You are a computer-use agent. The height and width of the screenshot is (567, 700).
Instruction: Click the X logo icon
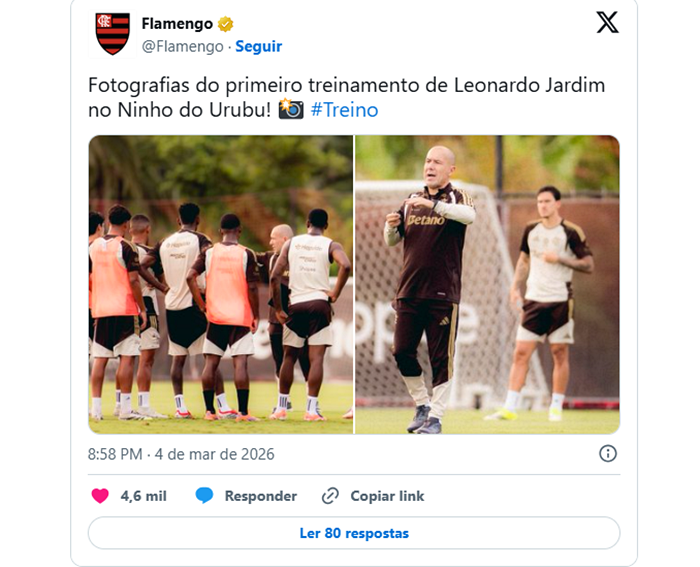pos(607,22)
